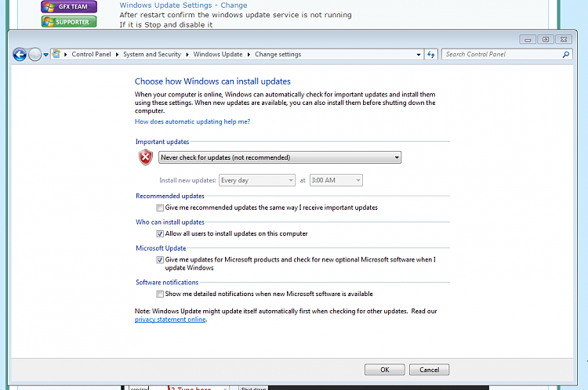Click the Cancel button
This screenshot has height=390, width=588.
tap(430, 370)
